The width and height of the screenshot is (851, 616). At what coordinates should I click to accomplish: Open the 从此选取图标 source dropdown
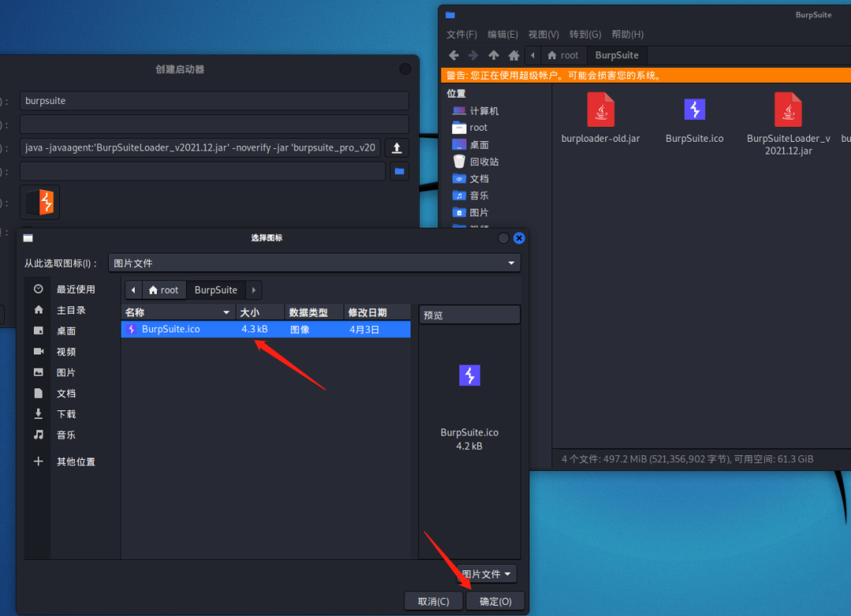314,263
